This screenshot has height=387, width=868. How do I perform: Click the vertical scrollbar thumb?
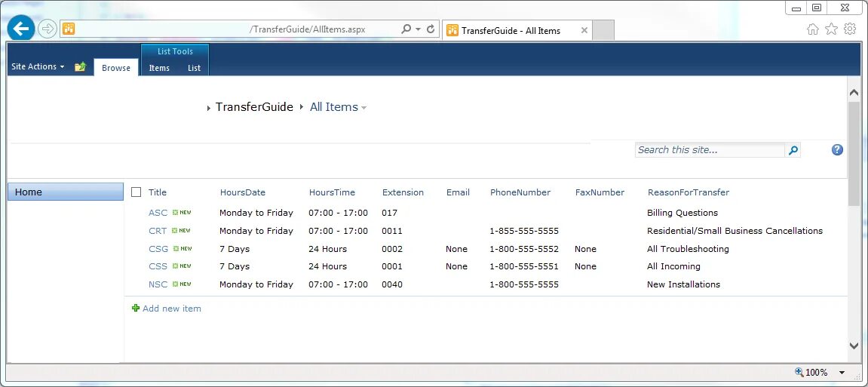click(854, 153)
